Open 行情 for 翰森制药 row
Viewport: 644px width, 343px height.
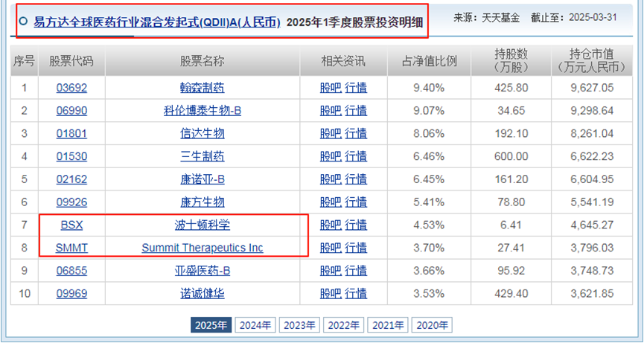pyautogui.click(x=356, y=88)
